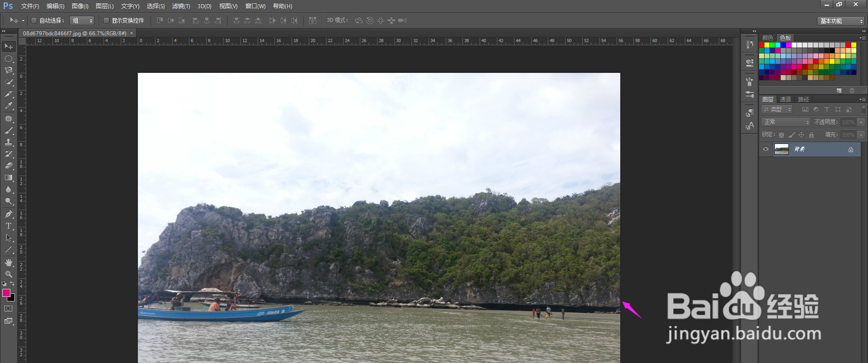
Task: Select the Dodge tool
Action: (9, 201)
